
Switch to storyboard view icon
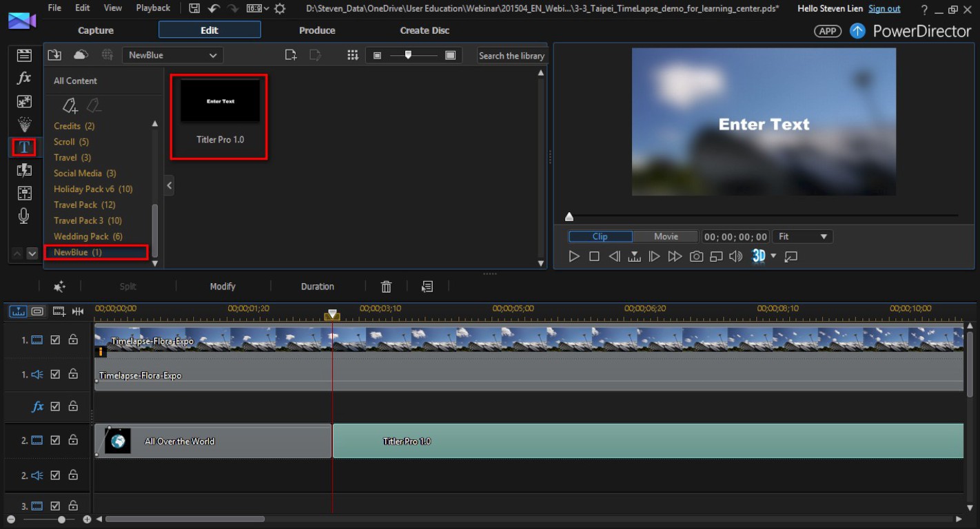click(37, 311)
